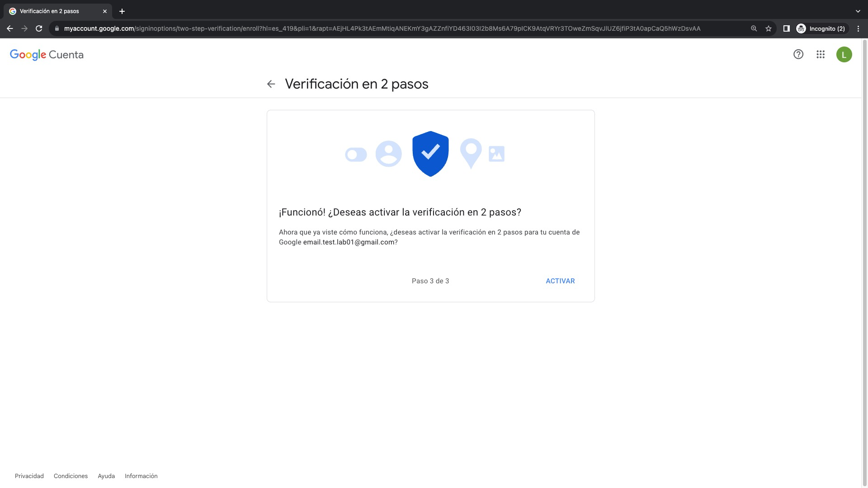Click the URL address bar field
The width and height of the screenshot is (868, 488).
tap(382, 28)
